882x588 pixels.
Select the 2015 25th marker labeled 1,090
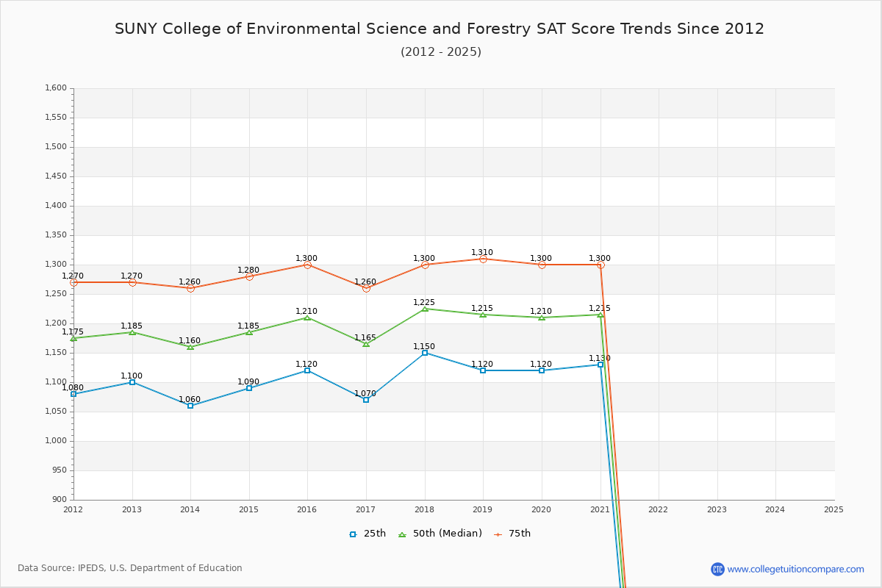[249, 388]
